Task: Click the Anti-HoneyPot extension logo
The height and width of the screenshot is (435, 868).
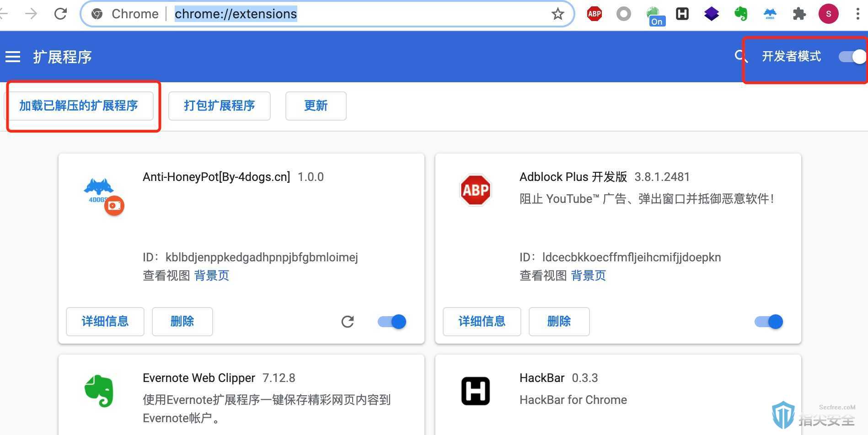Action: [x=99, y=191]
